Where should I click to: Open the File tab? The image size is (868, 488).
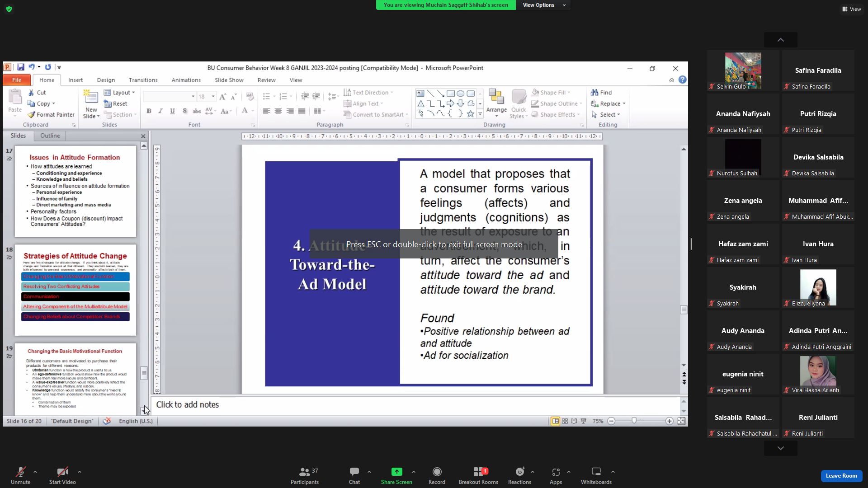(17, 80)
